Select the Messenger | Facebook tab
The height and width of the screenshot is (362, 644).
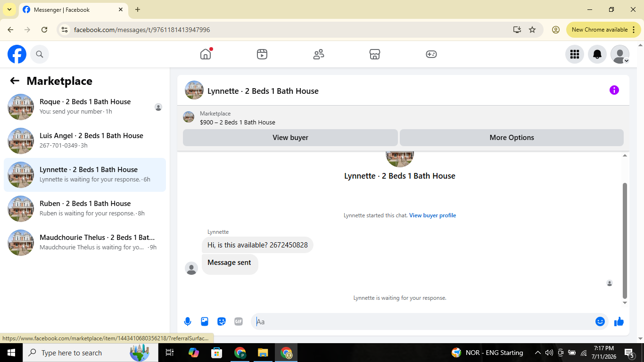pyautogui.click(x=73, y=9)
